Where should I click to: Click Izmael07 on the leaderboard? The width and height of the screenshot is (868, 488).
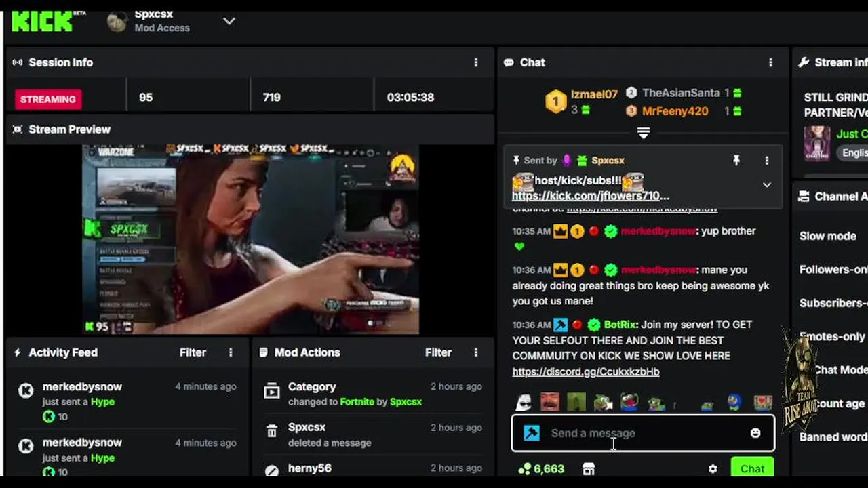click(594, 94)
